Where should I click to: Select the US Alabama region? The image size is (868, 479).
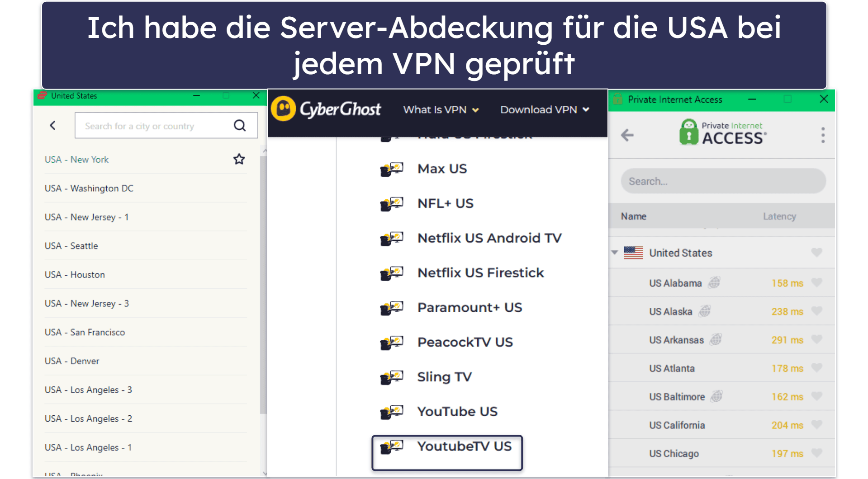(722, 283)
